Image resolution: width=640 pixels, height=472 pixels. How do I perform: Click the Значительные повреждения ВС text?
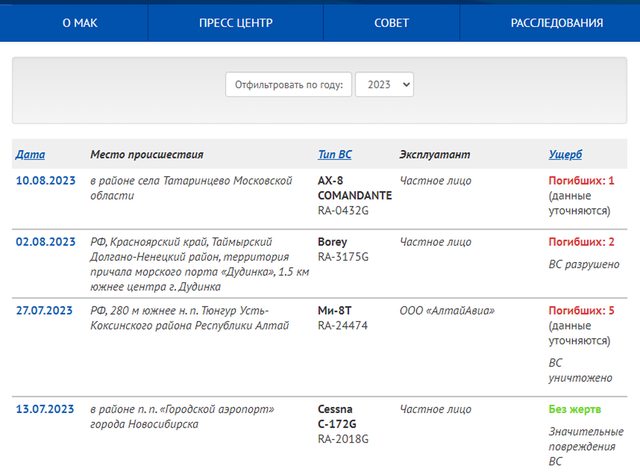[x=586, y=446]
